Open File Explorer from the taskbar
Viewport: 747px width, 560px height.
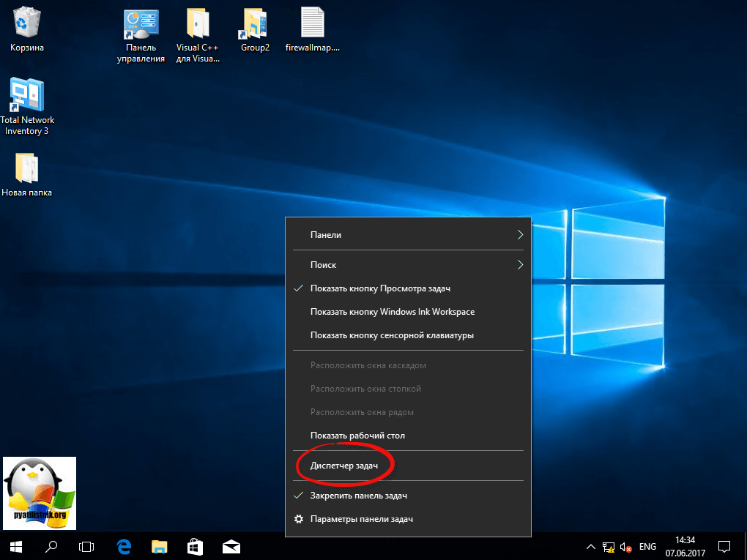(x=160, y=546)
